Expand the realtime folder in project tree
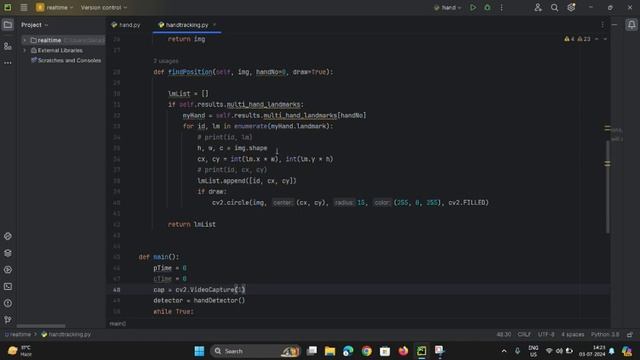Viewport: 640px width, 360px height. click(x=25, y=40)
